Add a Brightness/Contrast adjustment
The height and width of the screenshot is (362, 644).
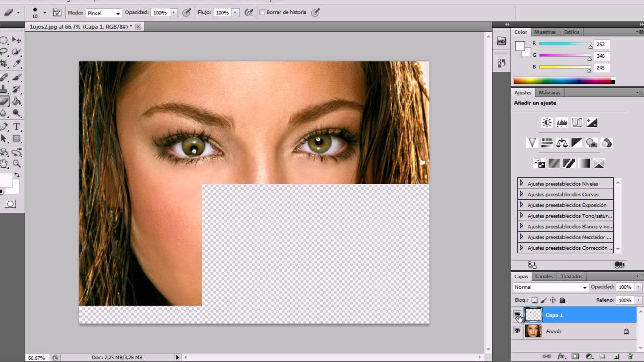click(547, 122)
